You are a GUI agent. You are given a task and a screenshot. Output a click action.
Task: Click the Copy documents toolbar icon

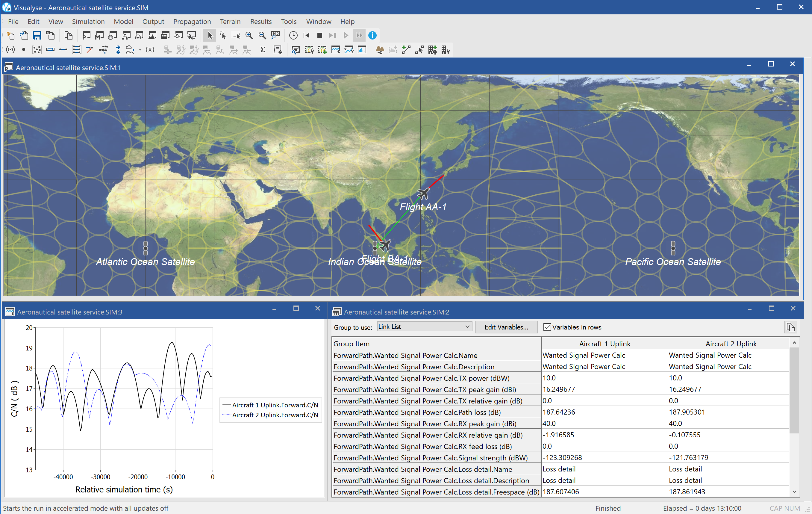point(69,35)
